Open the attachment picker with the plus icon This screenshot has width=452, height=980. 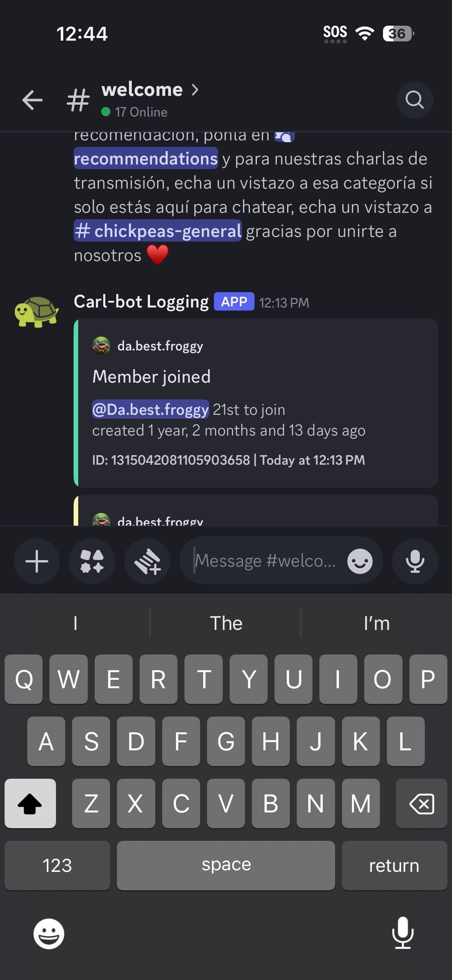[x=36, y=561]
